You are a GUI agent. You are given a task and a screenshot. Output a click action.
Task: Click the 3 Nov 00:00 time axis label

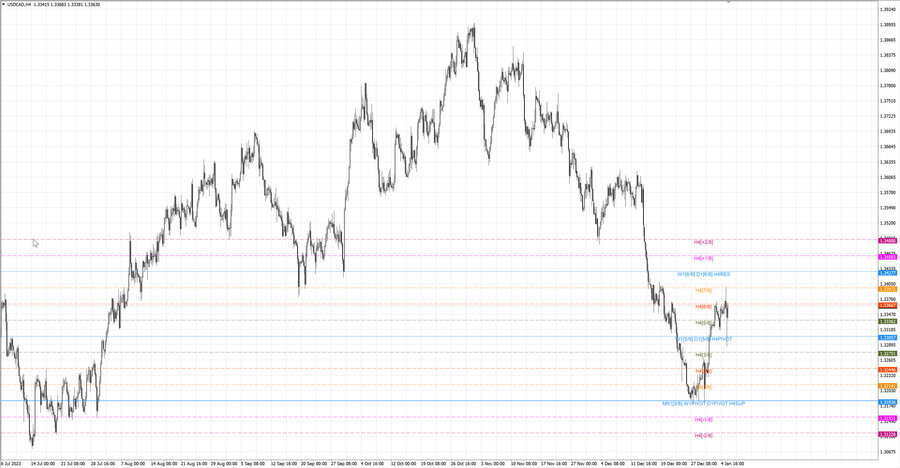[492, 463]
